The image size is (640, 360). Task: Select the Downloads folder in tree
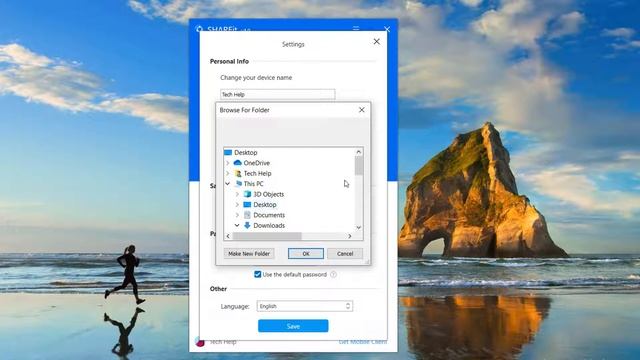269,225
